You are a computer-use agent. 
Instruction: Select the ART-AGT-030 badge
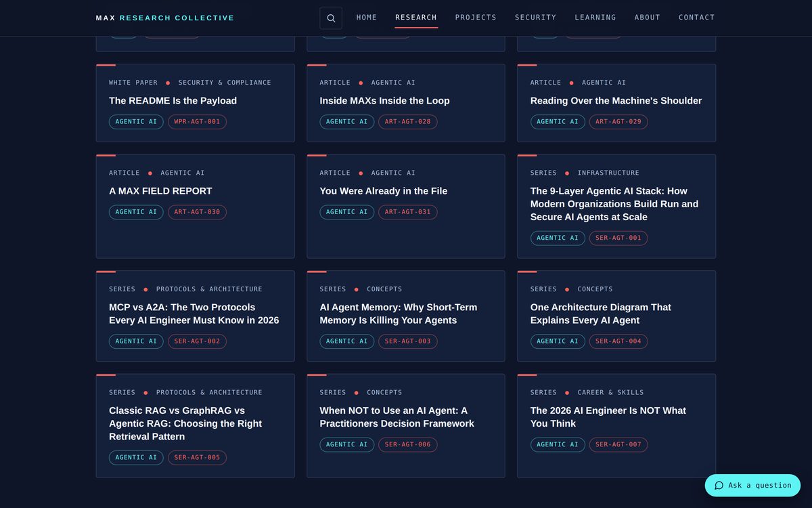[197, 212]
